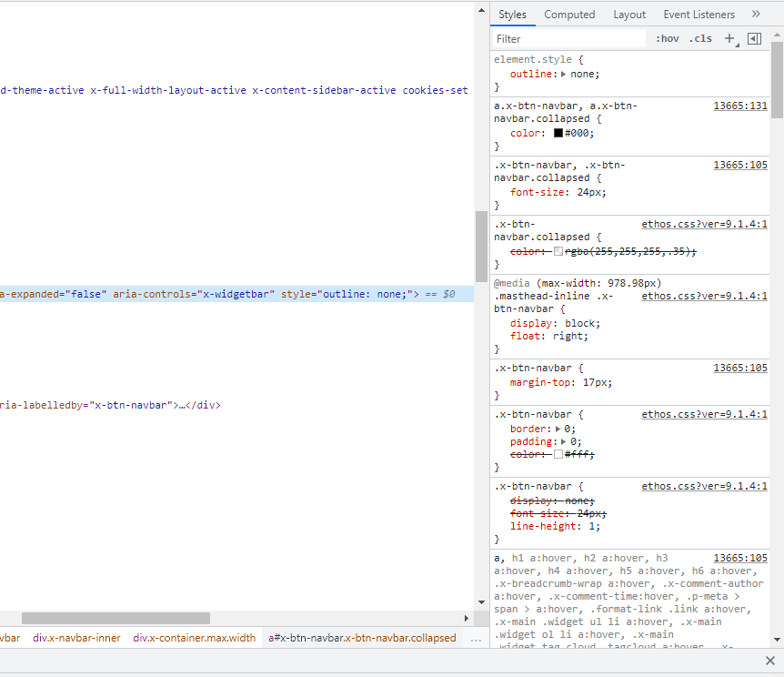
Task: Select the div.x-navbar-inner breadcrumb
Action: (76, 638)
